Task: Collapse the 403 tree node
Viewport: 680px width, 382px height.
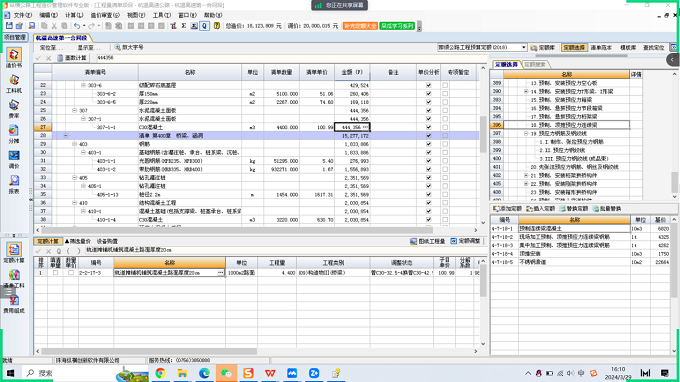Action: pos(74,144)
